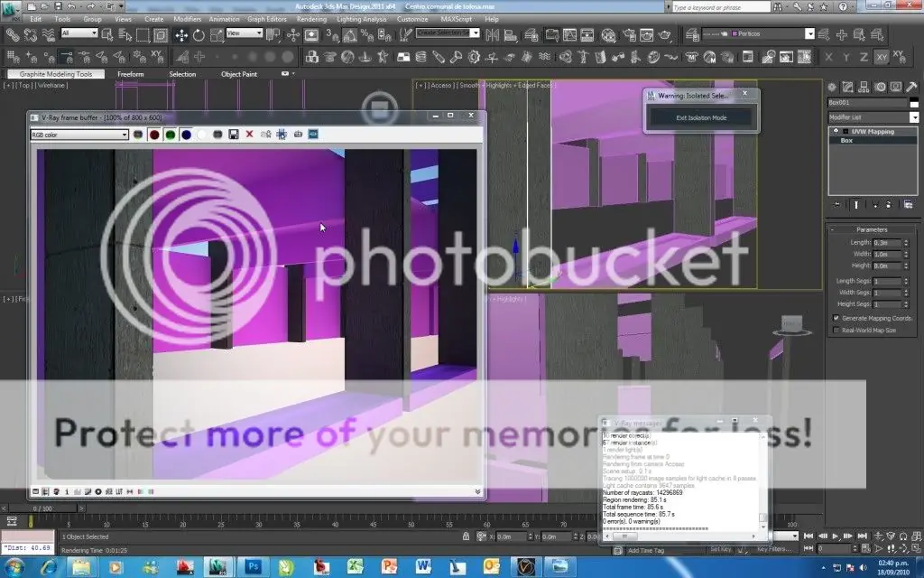Click the selection lock padlock icon

click(x=467, y=536)
